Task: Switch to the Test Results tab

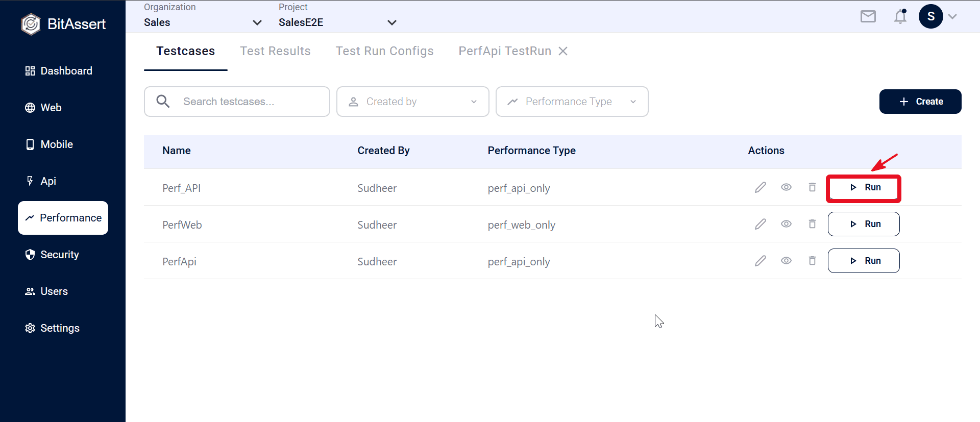Action: point(276,51)
